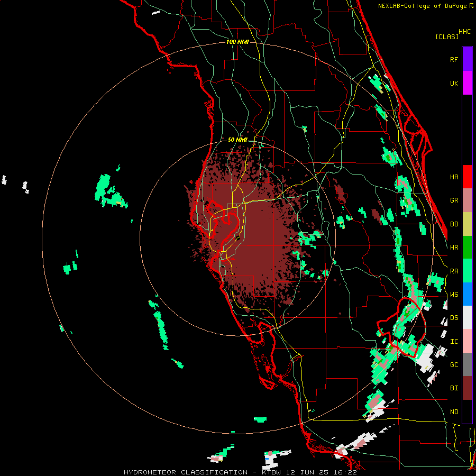The image size is (476, 476).
Task: Click the "NEXLAB-College of DuPage" credit text
Action: tap(423, 6)
